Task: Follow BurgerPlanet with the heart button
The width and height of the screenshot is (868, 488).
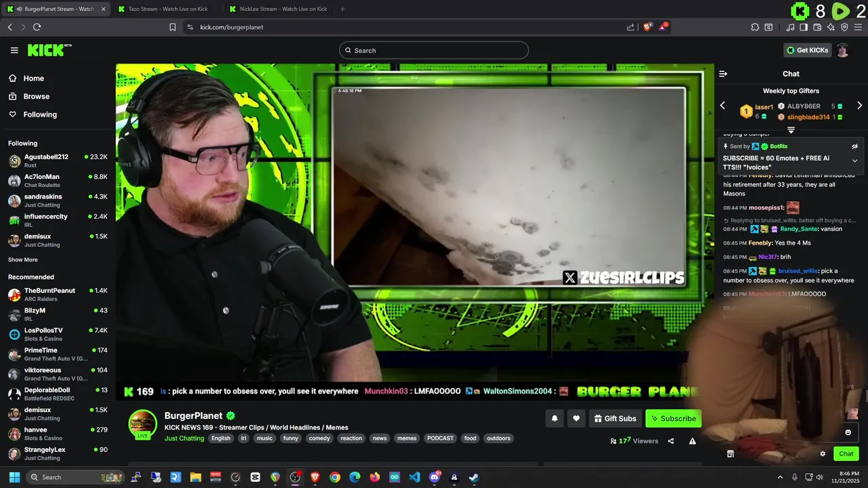Action: tap(576, 419)
